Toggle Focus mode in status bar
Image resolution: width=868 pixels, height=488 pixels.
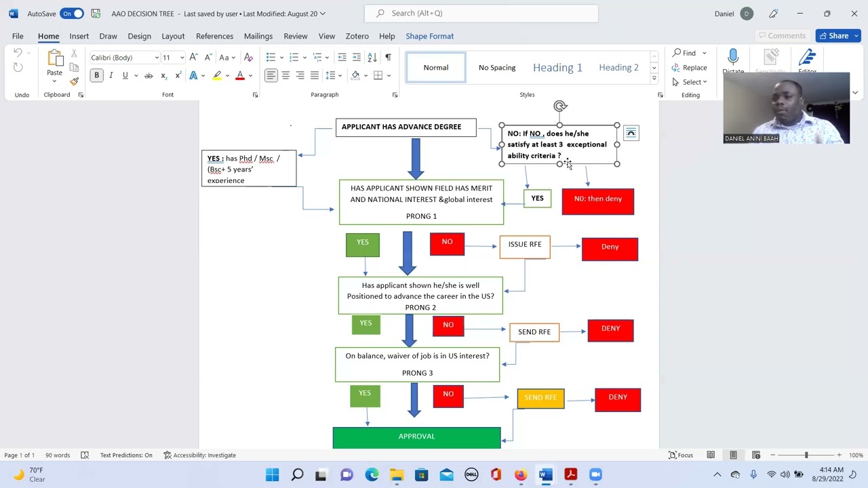coord(681,455)
